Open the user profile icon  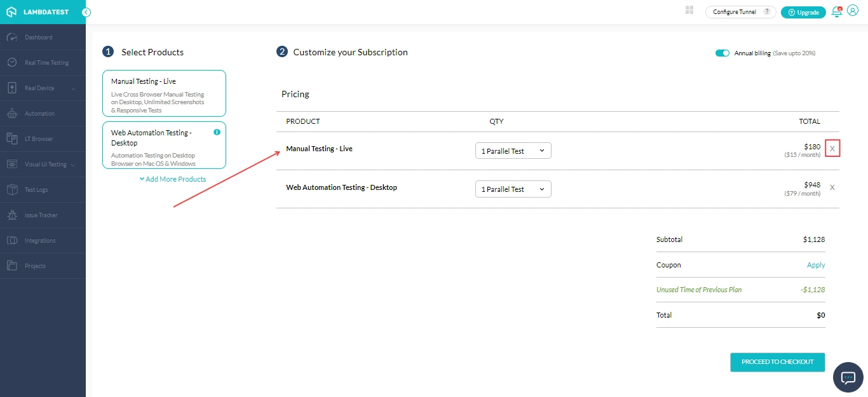coord(853,11)
